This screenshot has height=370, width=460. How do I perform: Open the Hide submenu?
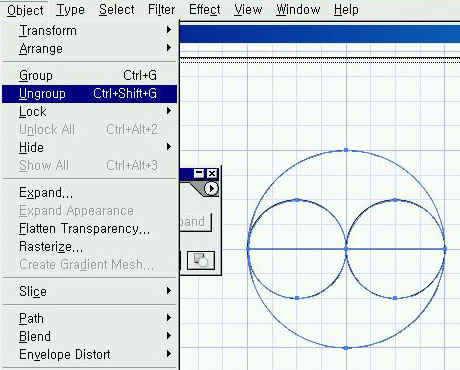(x=89, y=148)
